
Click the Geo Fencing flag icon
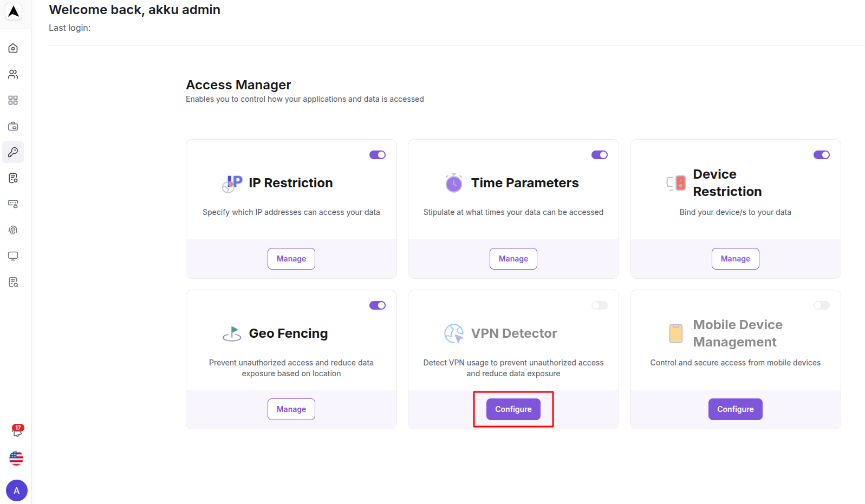[232, 333]
